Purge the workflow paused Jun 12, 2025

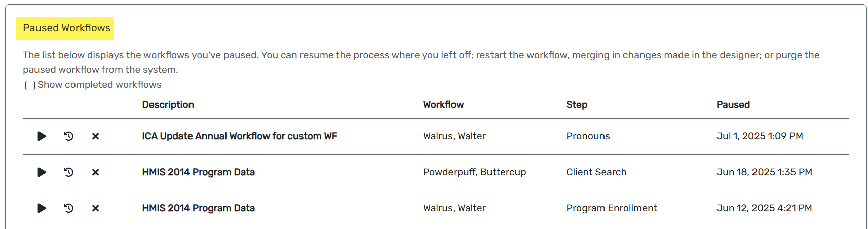(x=95, y=208)
